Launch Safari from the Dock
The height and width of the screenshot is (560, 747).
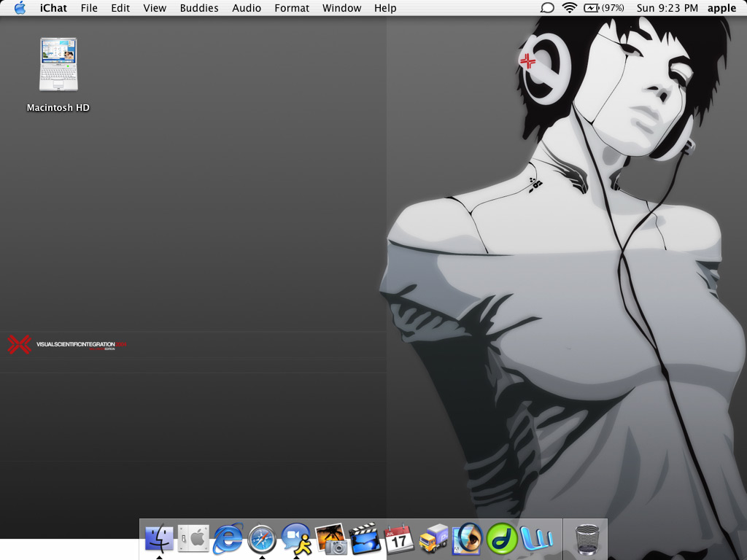click(262, 540)
